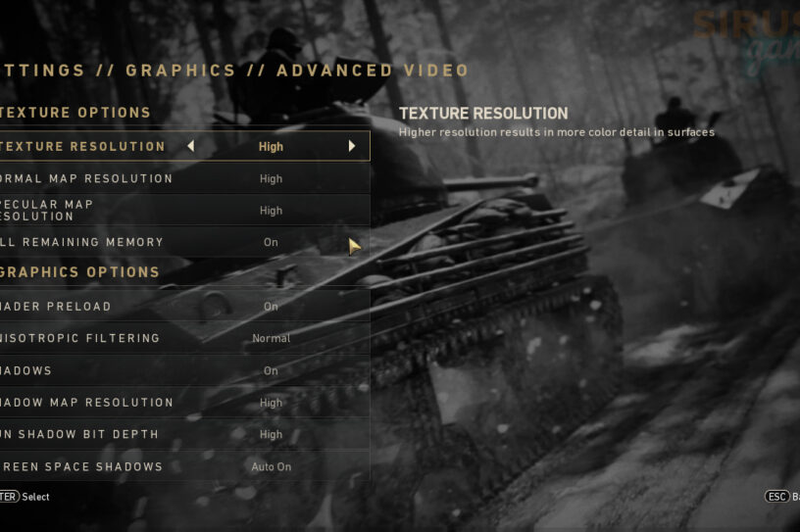Click the right arrow beside Texture Resolution
800x532 pixels.
point(352,146)
